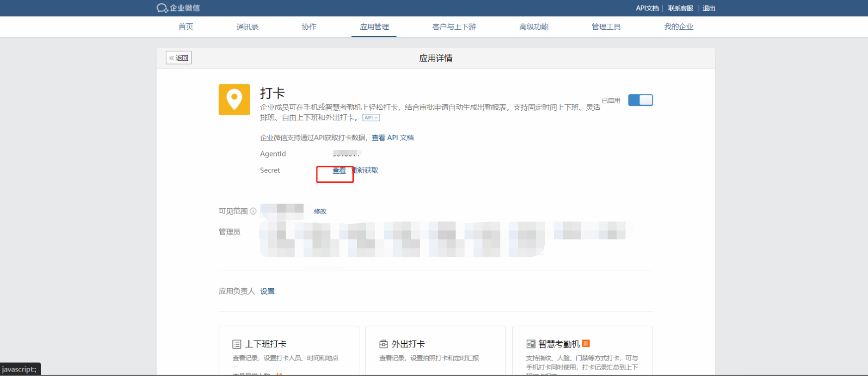Click the info icon beside 可见范围

[x=253, y=211]
